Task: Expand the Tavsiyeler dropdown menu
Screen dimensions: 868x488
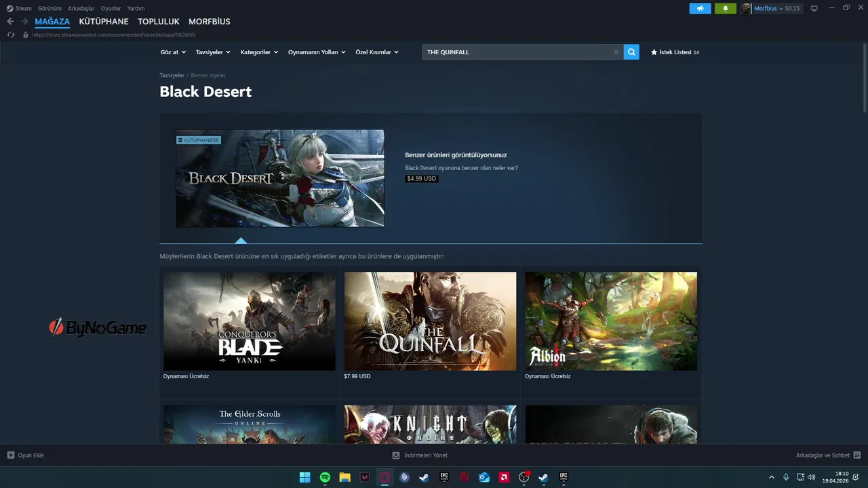Action: pos(213,52)
